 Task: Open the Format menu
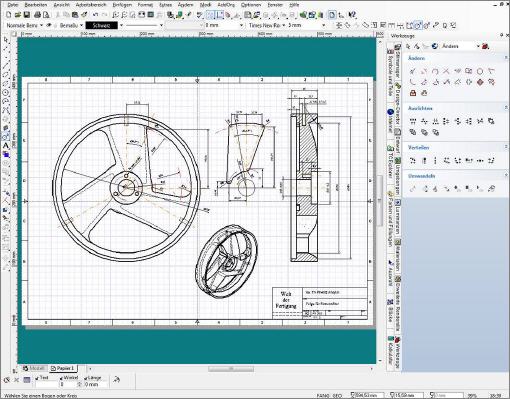pos(145,5)
